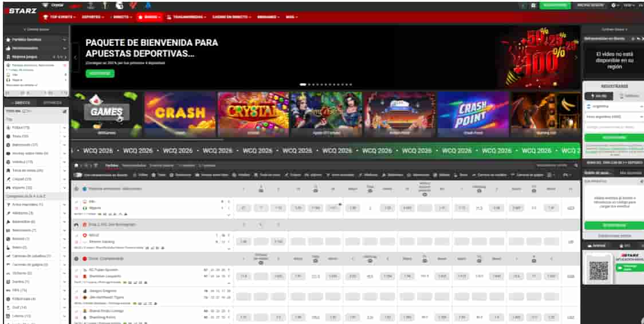The image size is (644, 324).
Task: Launch the Crash Point game tile
Action: pyautogui.click(x=473, y=114)
